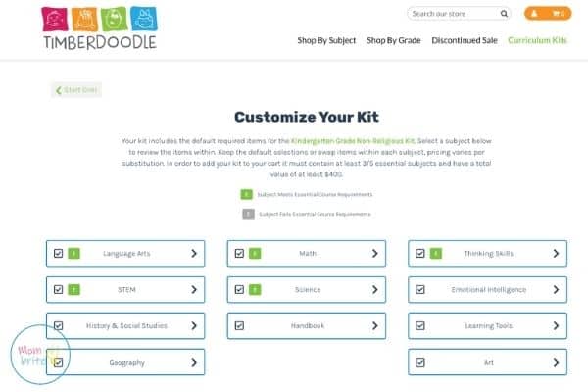Click the Start Over button

click(x=76, y=90)
